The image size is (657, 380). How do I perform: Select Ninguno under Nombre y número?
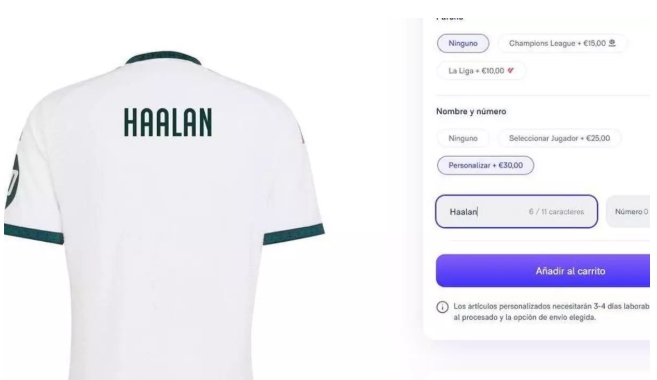click(463, 138)
